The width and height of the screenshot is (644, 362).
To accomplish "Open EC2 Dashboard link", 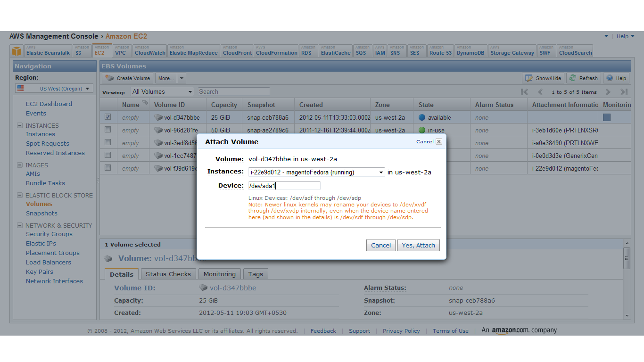I will coord(49,104).
